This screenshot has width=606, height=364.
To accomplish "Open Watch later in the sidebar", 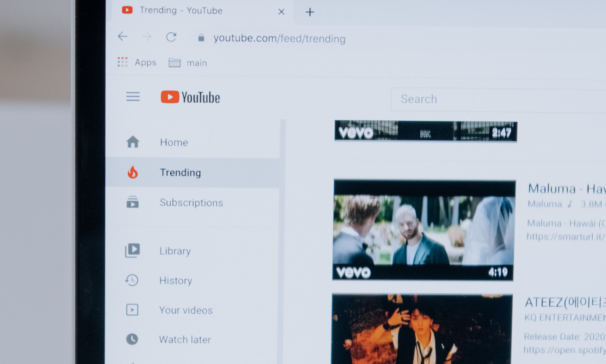I will (192, 339).
